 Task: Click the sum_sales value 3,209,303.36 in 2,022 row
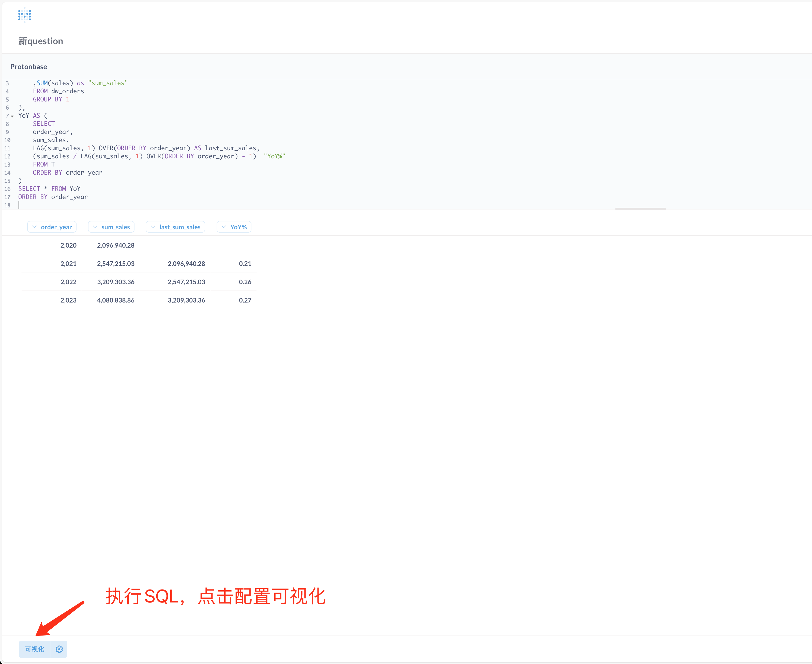pyautogui.click(x=116, y=282)
